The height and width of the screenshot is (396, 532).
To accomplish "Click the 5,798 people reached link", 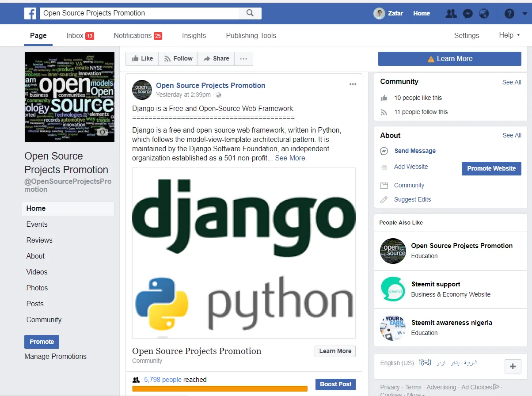I will pyautogui.click(x=163, y=380).
